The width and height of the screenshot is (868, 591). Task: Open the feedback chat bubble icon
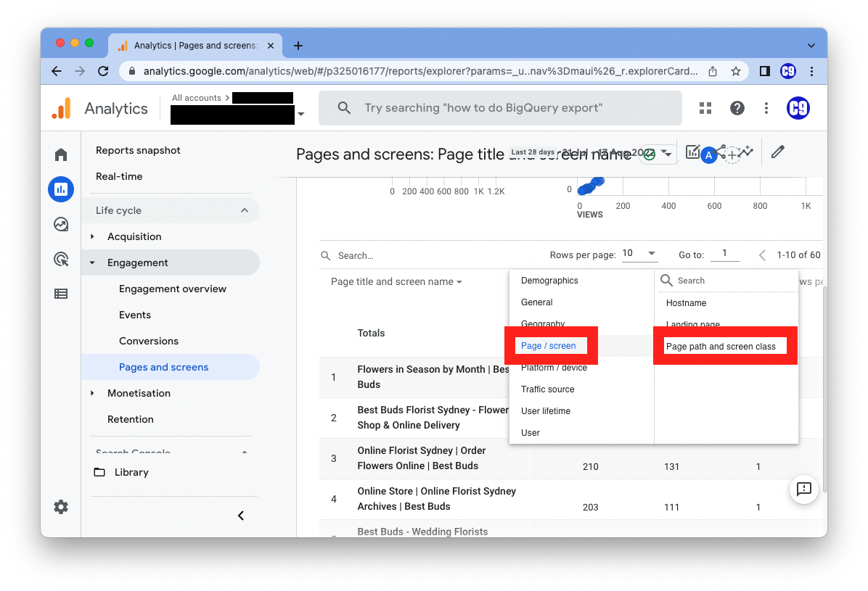803,489
